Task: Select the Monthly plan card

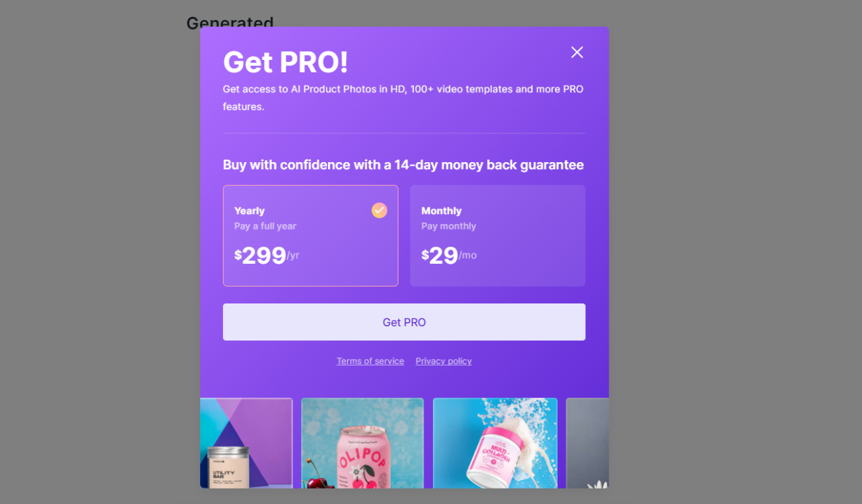Action: coord(498,236)
